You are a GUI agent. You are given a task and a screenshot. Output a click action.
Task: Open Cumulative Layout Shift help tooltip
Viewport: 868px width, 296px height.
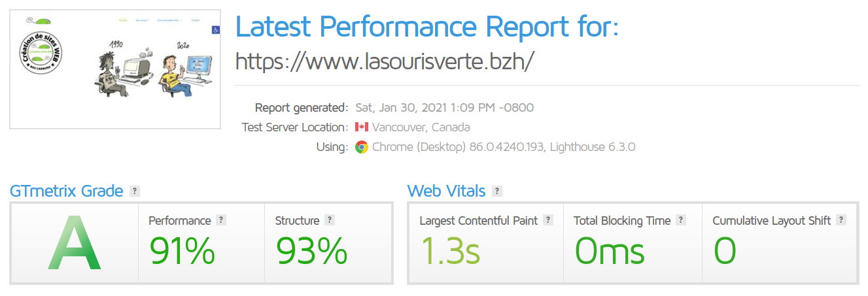pyautogui.click(x=841, y=220)
